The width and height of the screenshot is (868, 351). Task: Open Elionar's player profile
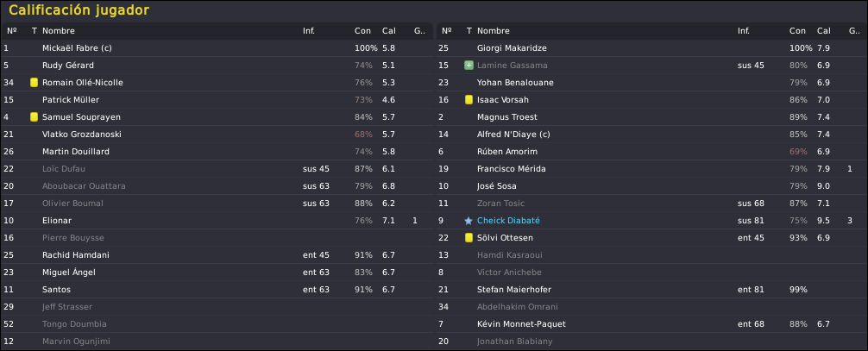coord(56,220)
